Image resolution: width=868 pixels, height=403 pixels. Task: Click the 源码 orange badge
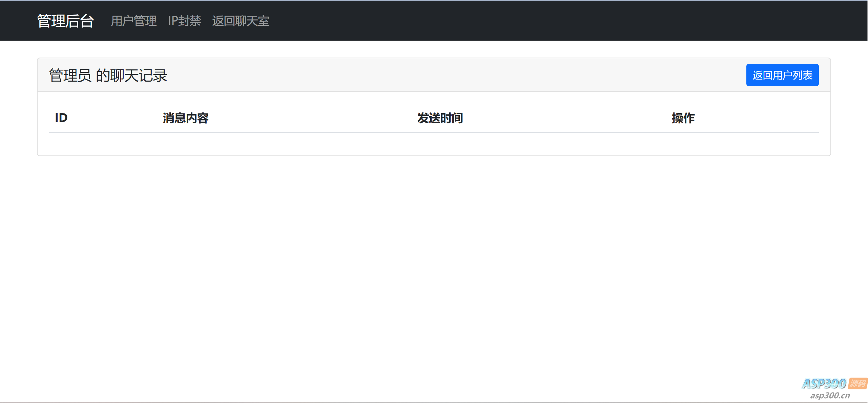point(857,383)
